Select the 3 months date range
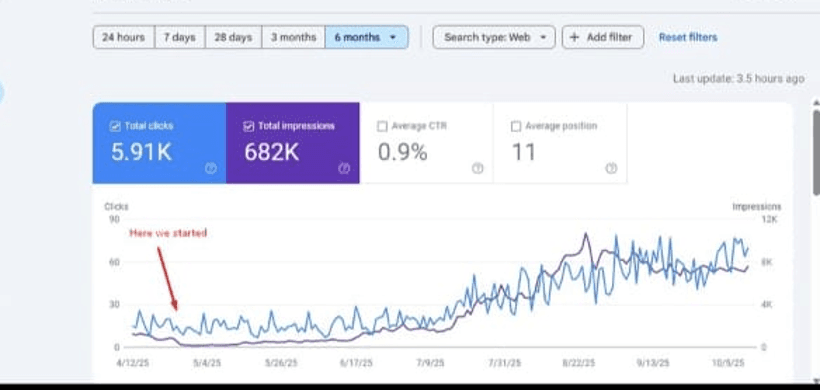The height and width of the screenshot is (390, 820). (293, 37)
